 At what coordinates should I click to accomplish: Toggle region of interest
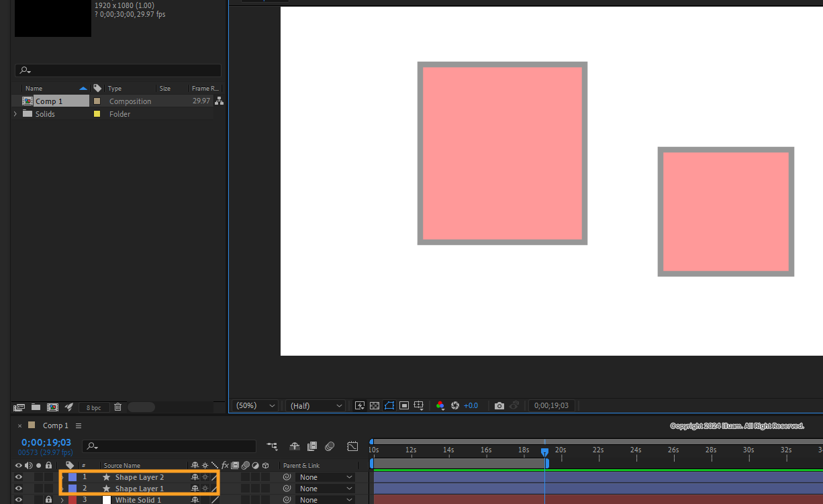pos(404,405)
